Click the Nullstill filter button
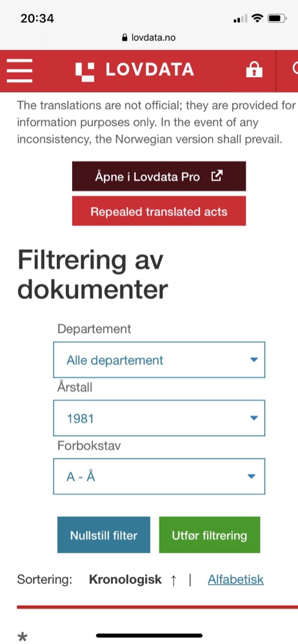Viewport: 298px width, 644px height. pos(104,535)
